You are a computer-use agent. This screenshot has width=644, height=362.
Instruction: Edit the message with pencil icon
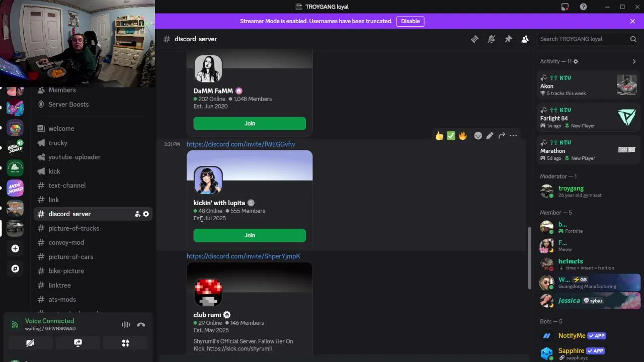coord(490,136)
